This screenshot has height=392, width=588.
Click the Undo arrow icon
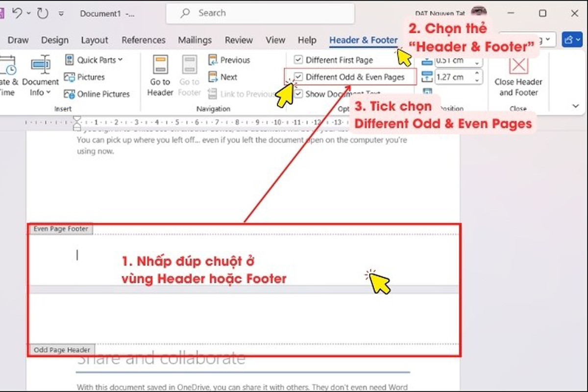(16, 14)
